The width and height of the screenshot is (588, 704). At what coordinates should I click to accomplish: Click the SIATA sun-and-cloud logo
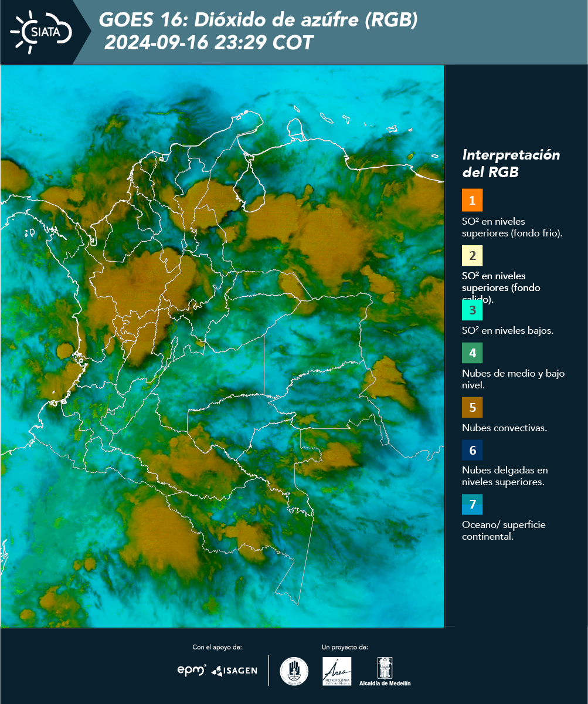tap(41, 31)
